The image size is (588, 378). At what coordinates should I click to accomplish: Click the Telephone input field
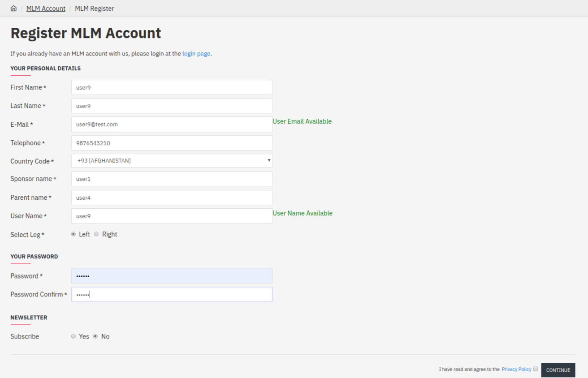(x=172, y=143)
